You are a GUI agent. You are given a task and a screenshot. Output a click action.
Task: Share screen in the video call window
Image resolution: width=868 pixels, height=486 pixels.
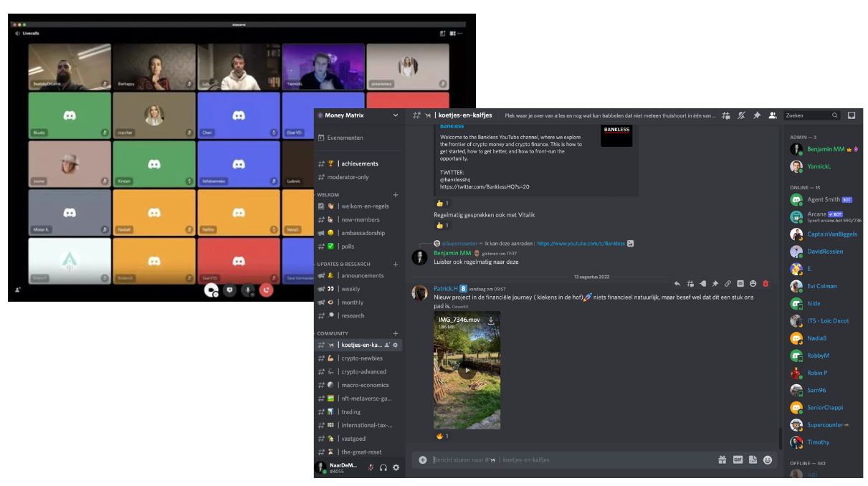point(229,290)
